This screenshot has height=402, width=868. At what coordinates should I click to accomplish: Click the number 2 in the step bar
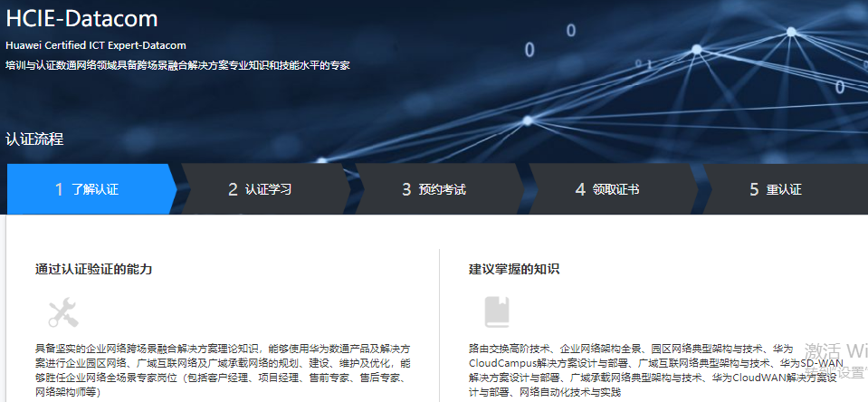click(233, 189)
